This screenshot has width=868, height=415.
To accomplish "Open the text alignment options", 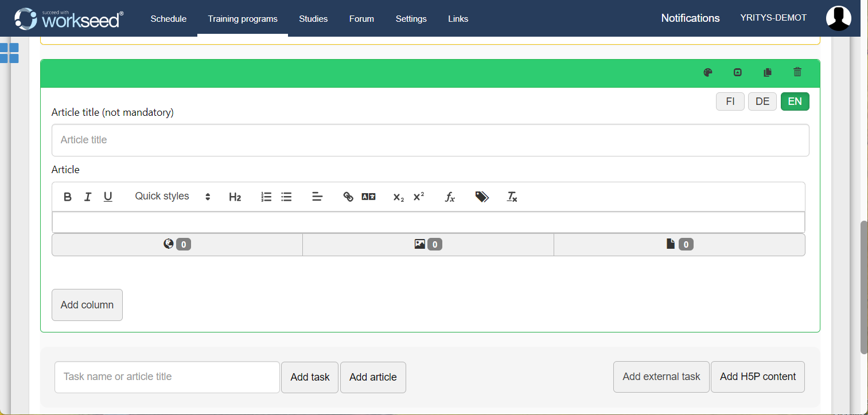I will 317,197.
